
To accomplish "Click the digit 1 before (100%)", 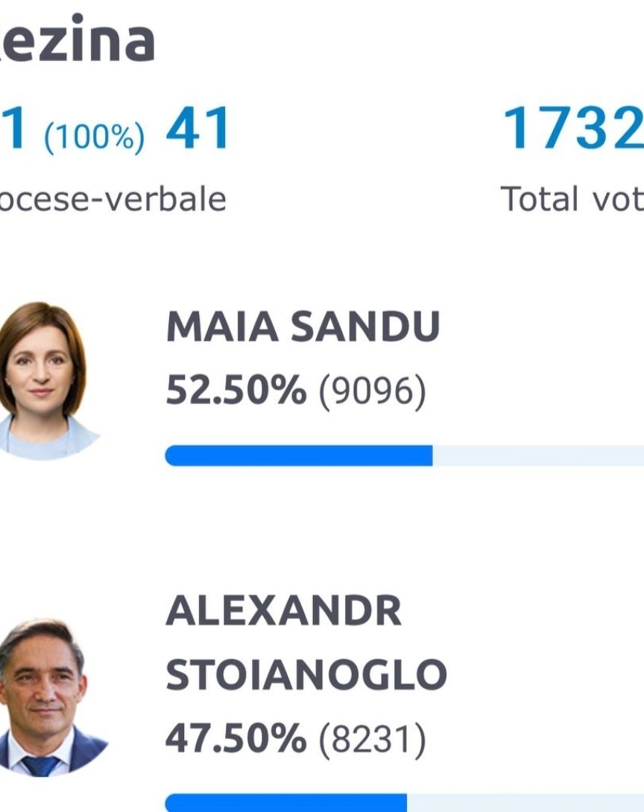I will (13, 128).
